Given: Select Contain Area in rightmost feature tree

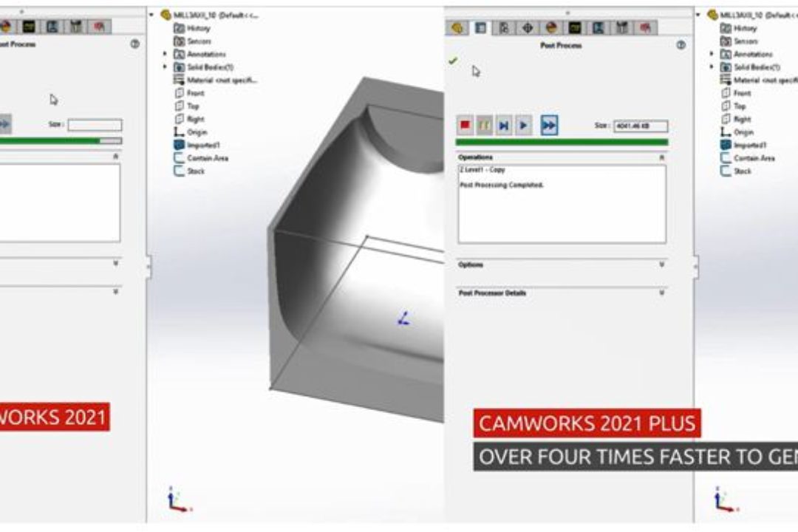Looking at the screenshot, I should click(x=748, y=158).
